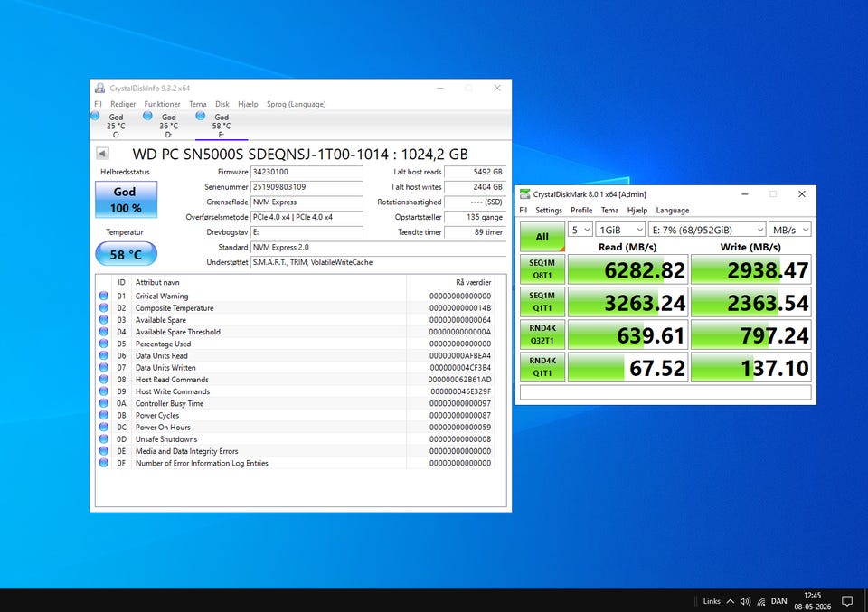This screenshot has height=612, width=868.
Task: Click the Standard field NVM Express 2.0
Action: (379, 248)
